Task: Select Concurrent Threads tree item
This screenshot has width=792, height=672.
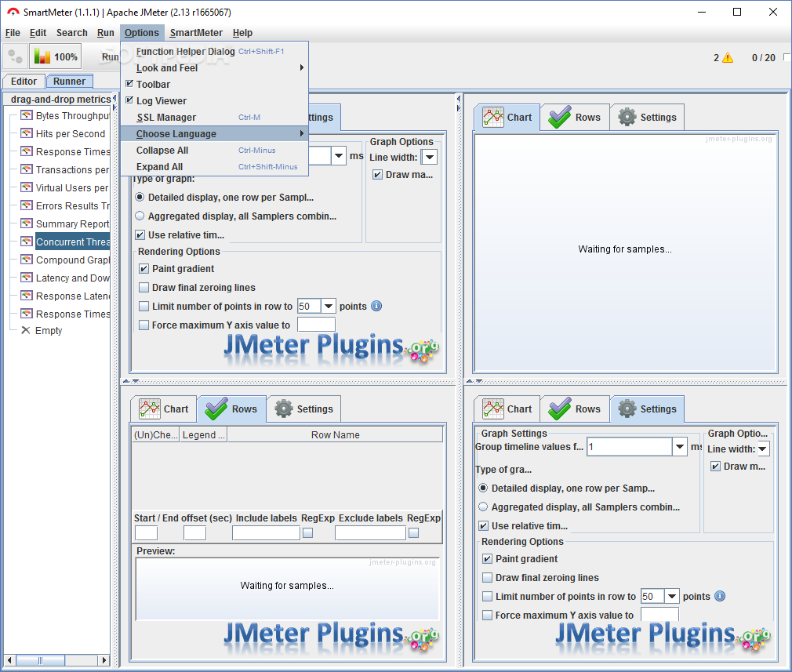Action: click(72, 242)
